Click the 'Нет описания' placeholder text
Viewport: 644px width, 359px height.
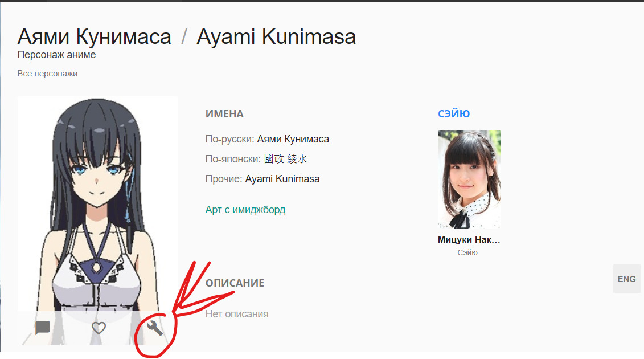pyautogui.click(x=236, y=314)
